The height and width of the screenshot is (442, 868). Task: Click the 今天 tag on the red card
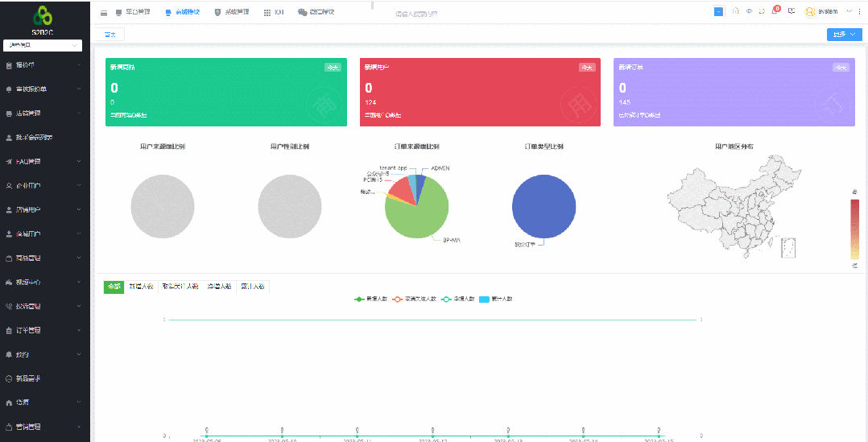point(587,68)
